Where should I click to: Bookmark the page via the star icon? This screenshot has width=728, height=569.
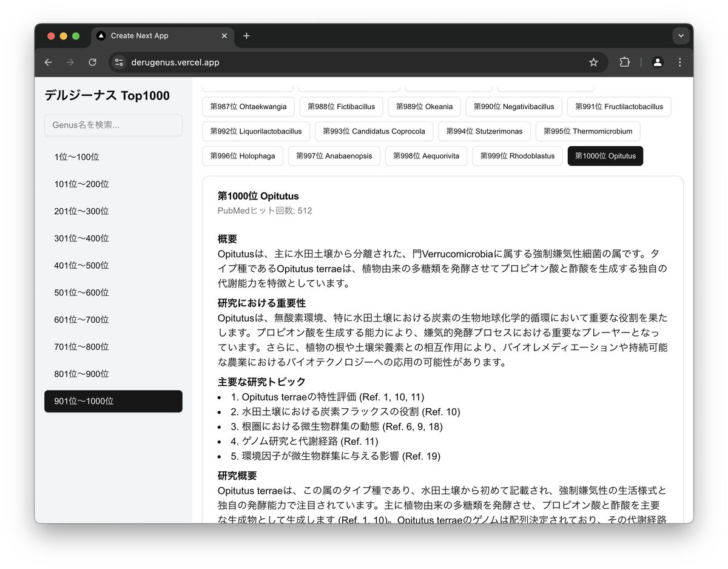[x=593, y=62]
